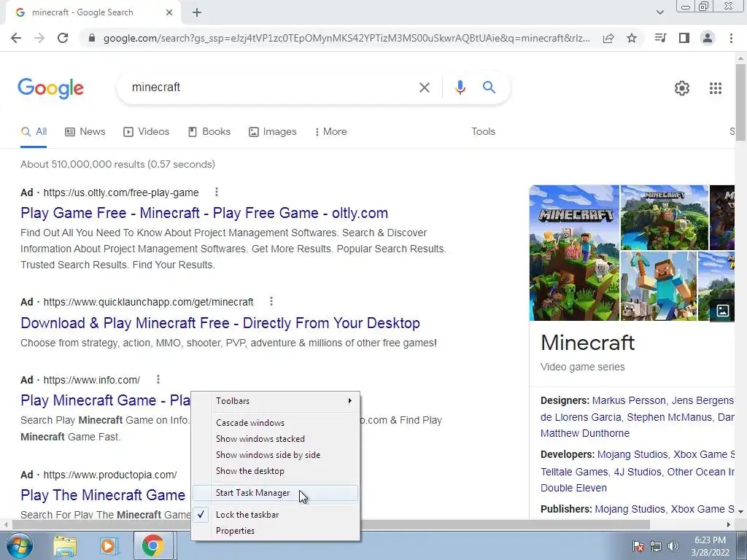Open Windows Explorer from the taskbar
Screen dimensions: 747x560
[65, 545]
